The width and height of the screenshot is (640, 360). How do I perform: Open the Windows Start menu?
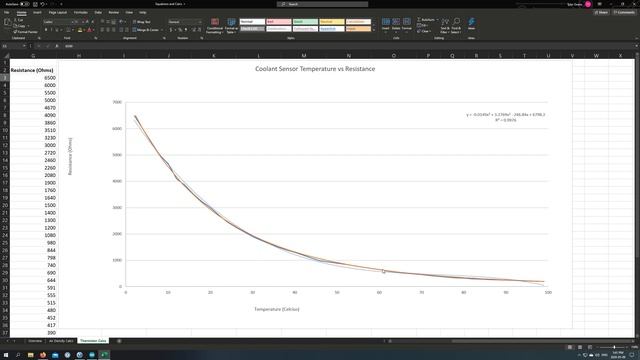(x=6, y=355)
